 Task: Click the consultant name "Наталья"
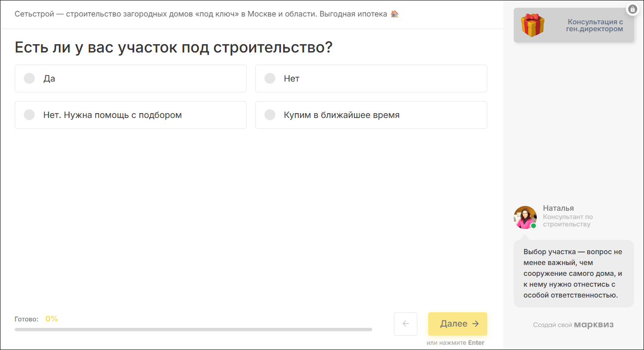point(558,208)
